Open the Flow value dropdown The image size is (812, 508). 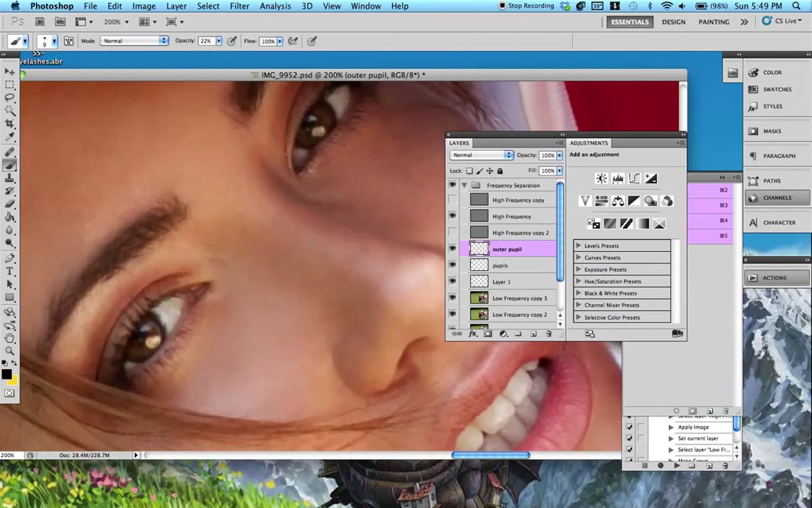(280, 41)
